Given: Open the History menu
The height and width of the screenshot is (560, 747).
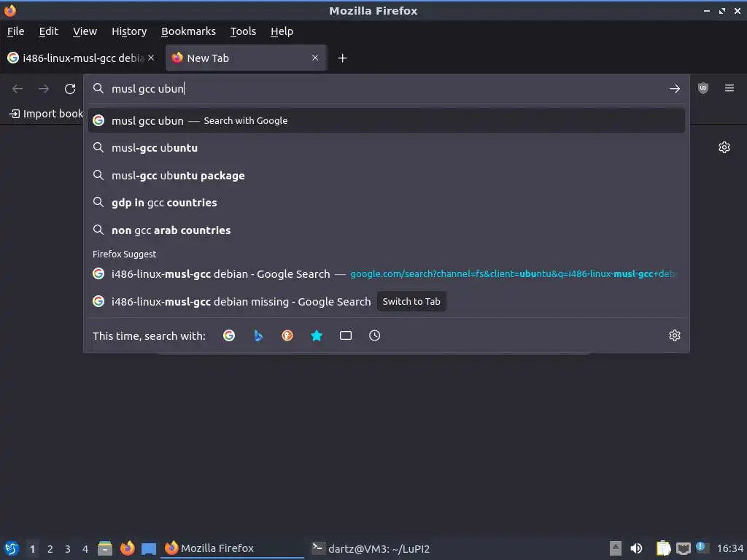Looking at the screenshot, I should pos(129,31).
